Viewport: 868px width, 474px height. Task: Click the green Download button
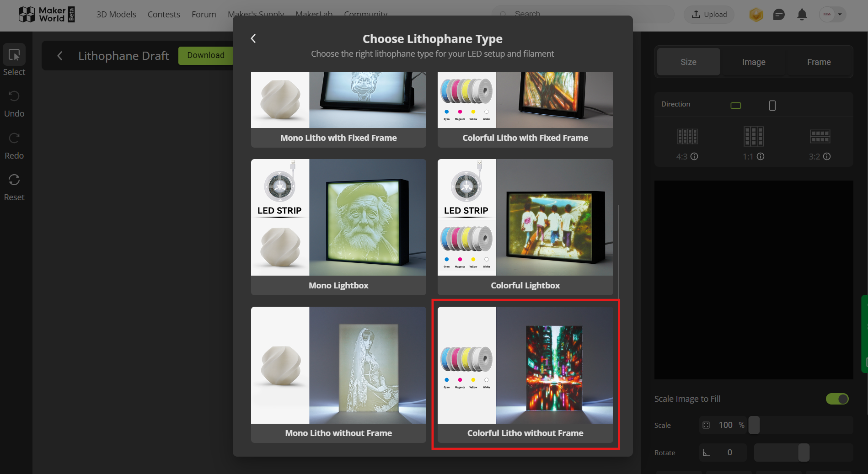click(x=206, y=55)
